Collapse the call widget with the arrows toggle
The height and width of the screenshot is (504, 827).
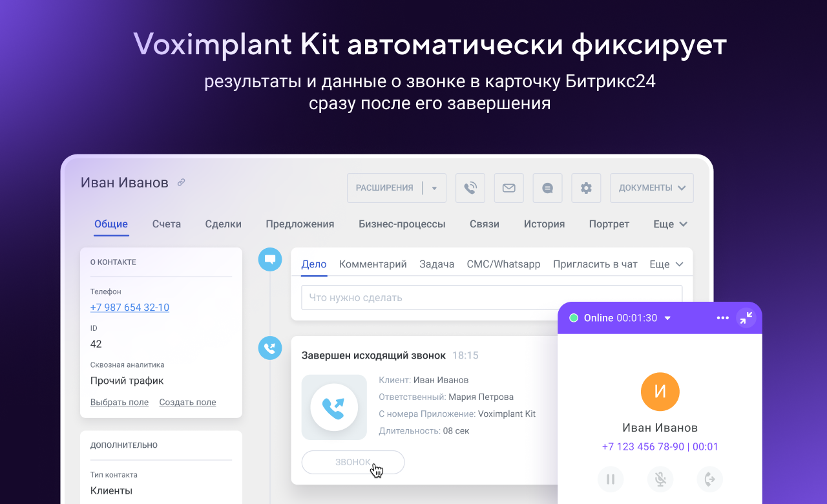746,317
